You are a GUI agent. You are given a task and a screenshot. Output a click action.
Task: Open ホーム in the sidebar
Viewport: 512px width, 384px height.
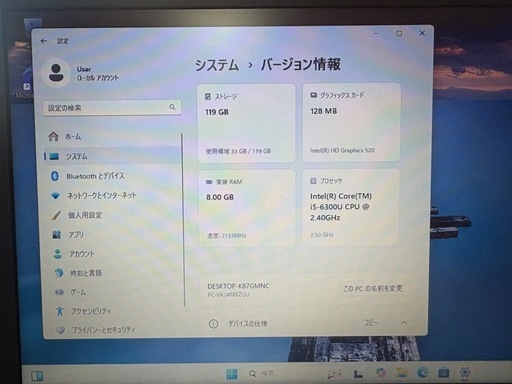pos(112,136)
